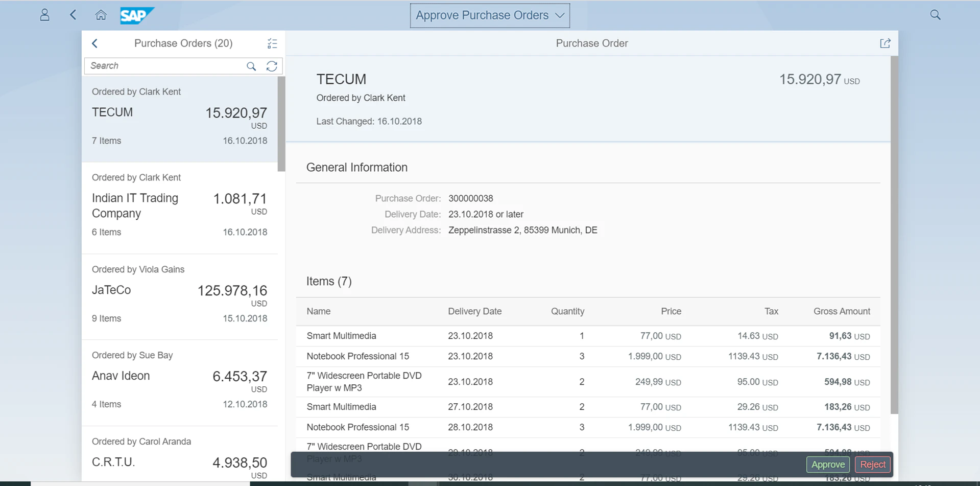Open the user profile icon
Image resolution: width=980 pixels, height=486 pixels.
coord(45,15)
